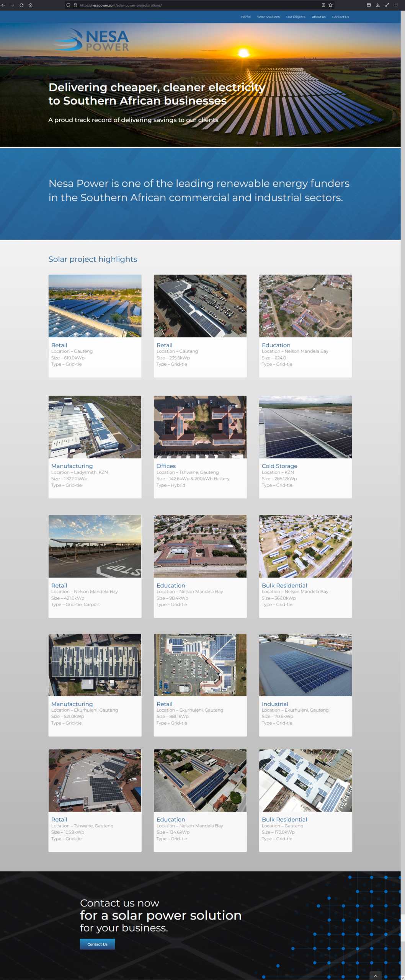
Task: Open the Education 624.0 project photo
Action: [305, 306]
